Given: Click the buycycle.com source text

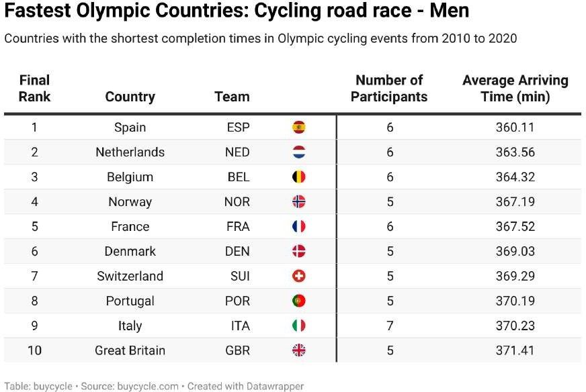Looking at the screenshot, I should pyautogui.click(x=148, y=386).
